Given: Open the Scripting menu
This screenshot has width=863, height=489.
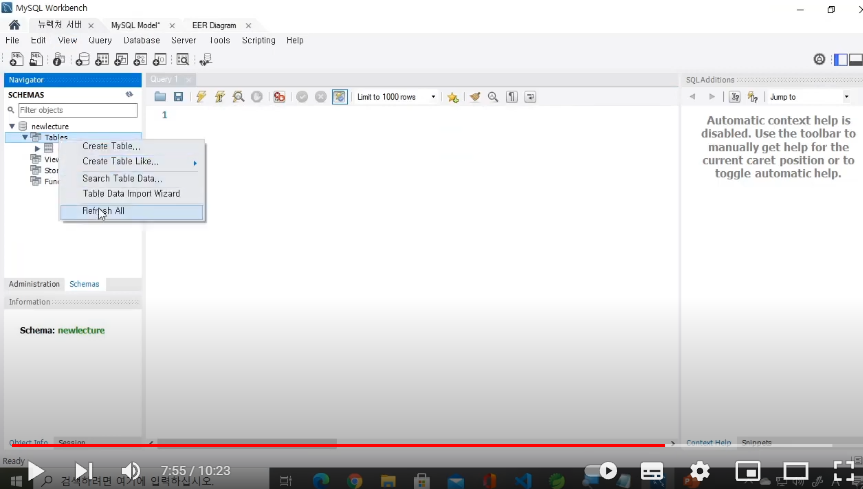Looking at the screenshot, I should pos(259,40).
